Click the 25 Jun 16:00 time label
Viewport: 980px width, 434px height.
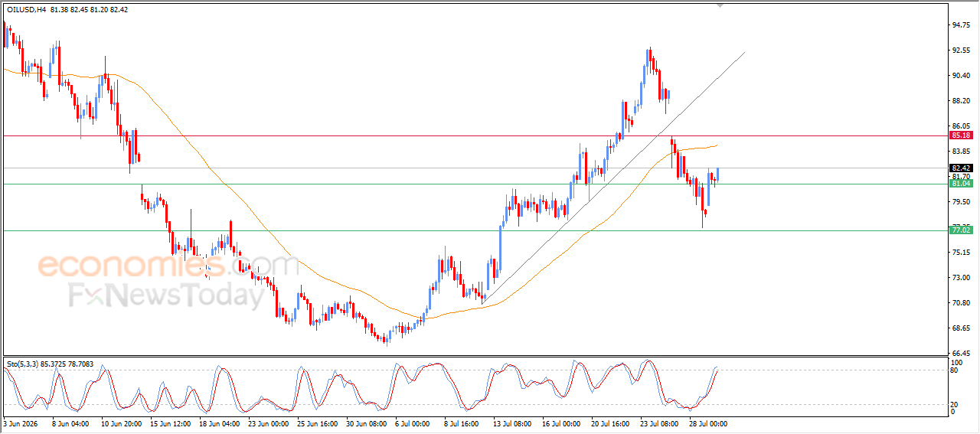[x=317, y=423]
